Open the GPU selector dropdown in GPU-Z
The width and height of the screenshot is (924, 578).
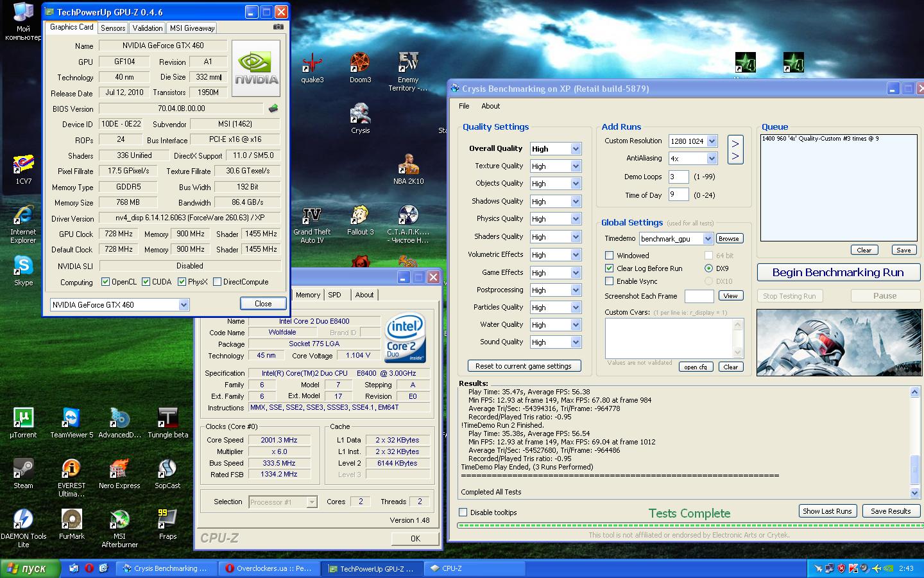pos(184,304)
